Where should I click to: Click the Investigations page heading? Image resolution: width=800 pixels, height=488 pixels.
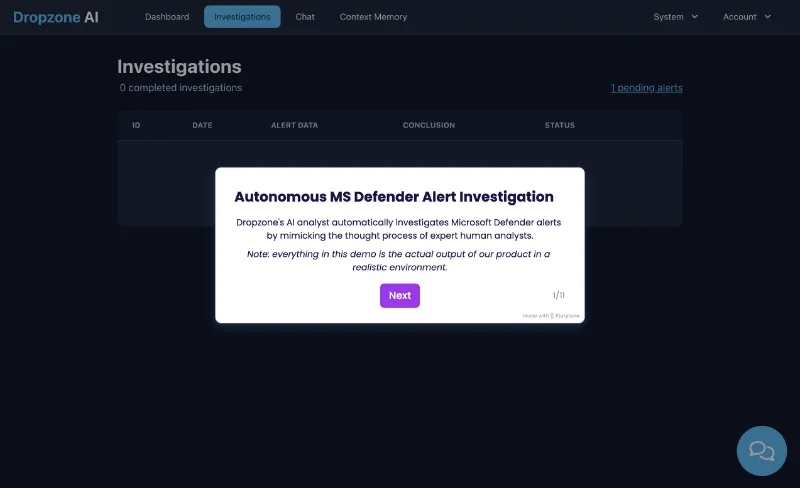[x=179, y=66]
